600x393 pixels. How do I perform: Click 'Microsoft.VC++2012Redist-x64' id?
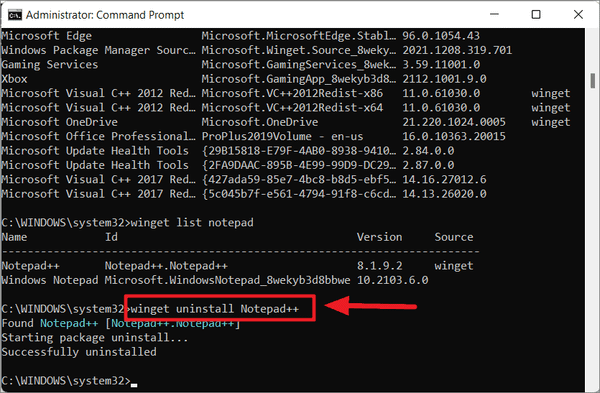coord(292,108)
